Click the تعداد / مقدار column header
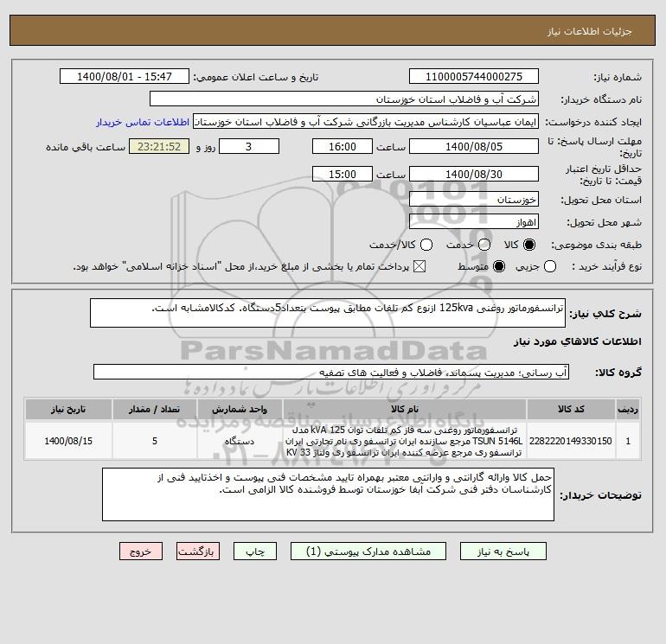The width and height of the screenshot is (666, 644). pos(155,409)
